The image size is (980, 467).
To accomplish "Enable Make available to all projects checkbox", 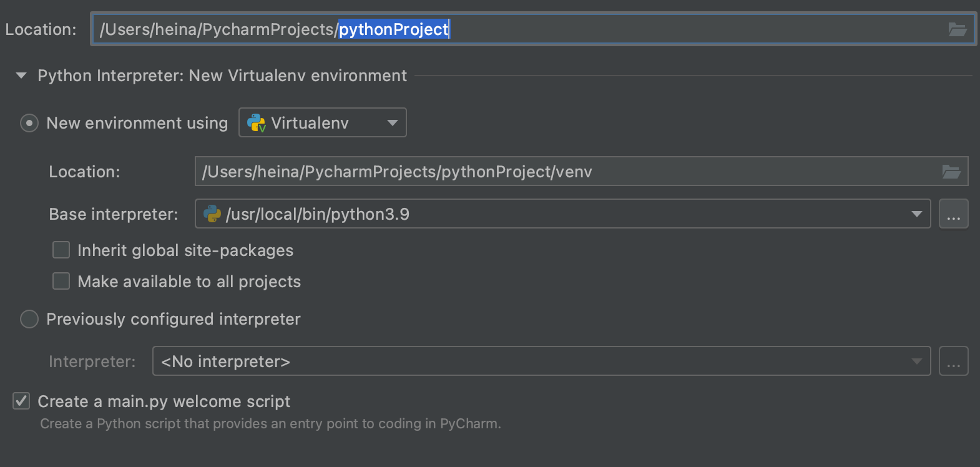I will coord(61,282).
